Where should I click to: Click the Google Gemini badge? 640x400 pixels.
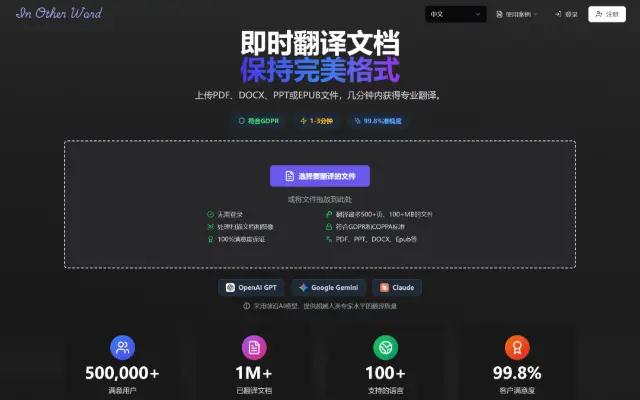pyautogui.click(x=328, y=287)
